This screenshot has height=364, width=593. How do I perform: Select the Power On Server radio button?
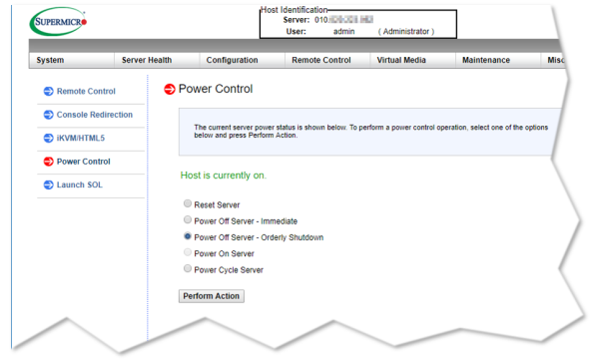tap(188, 252)
